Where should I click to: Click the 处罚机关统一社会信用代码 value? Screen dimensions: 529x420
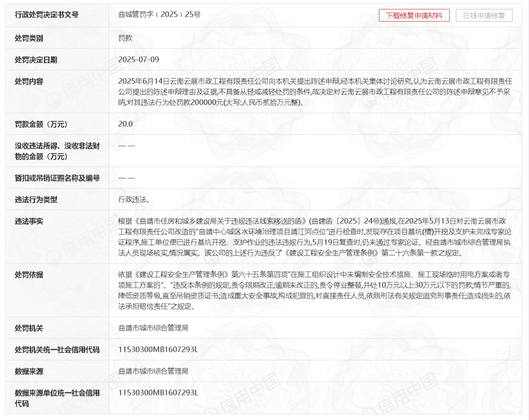[x=158, y=349]
